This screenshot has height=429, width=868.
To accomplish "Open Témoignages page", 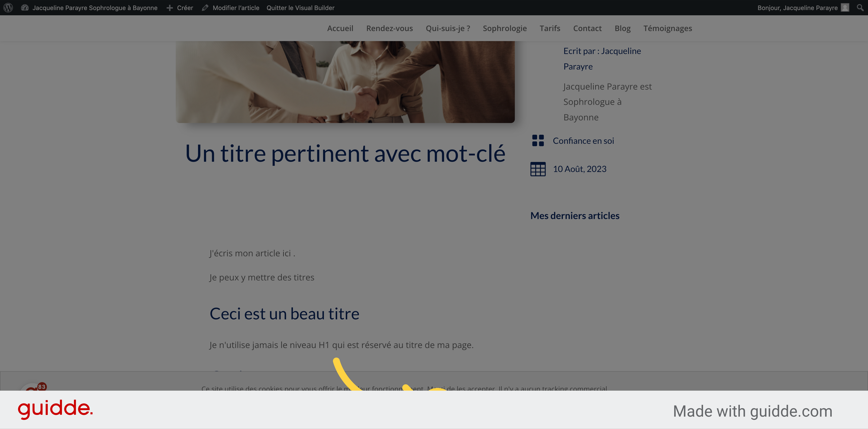I will click(x=668, y=28).
